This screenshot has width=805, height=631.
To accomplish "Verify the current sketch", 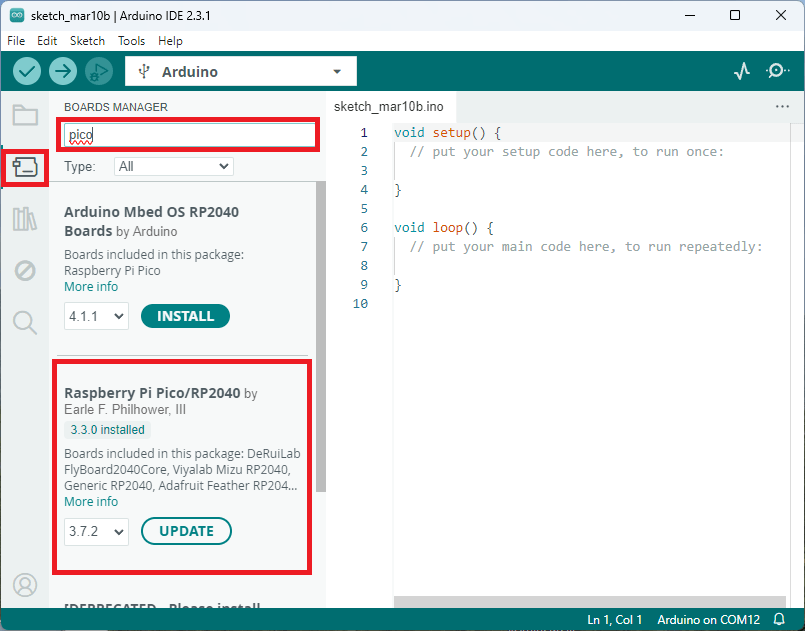I will (26, 71).
